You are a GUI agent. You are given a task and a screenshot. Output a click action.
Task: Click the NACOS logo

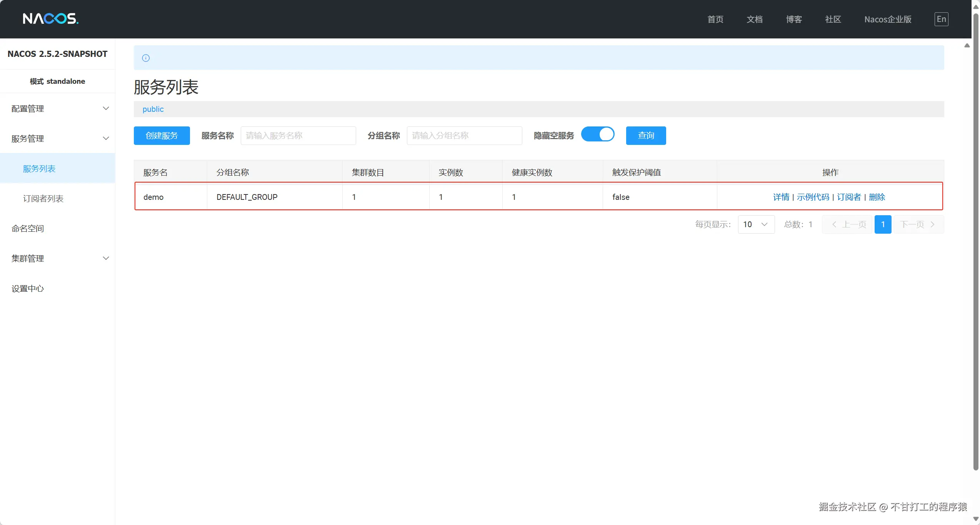pos(50,18)
